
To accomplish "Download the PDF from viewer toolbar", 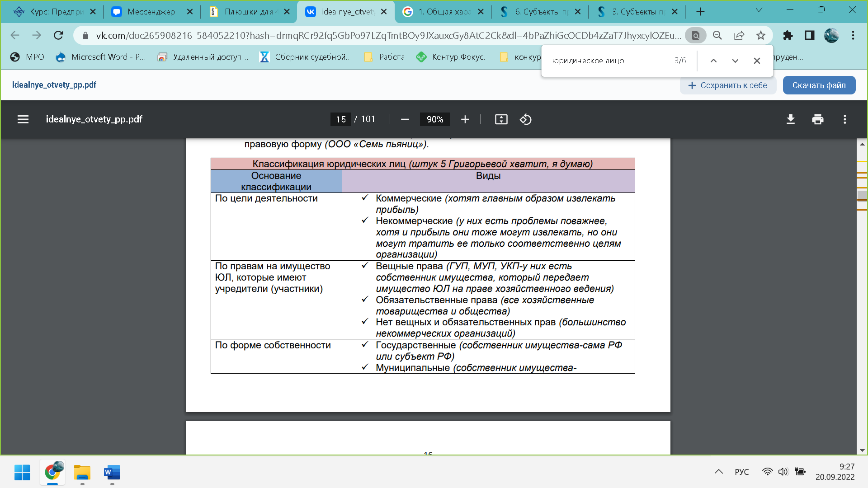I will pyautogui.click(x=790, y=119).
